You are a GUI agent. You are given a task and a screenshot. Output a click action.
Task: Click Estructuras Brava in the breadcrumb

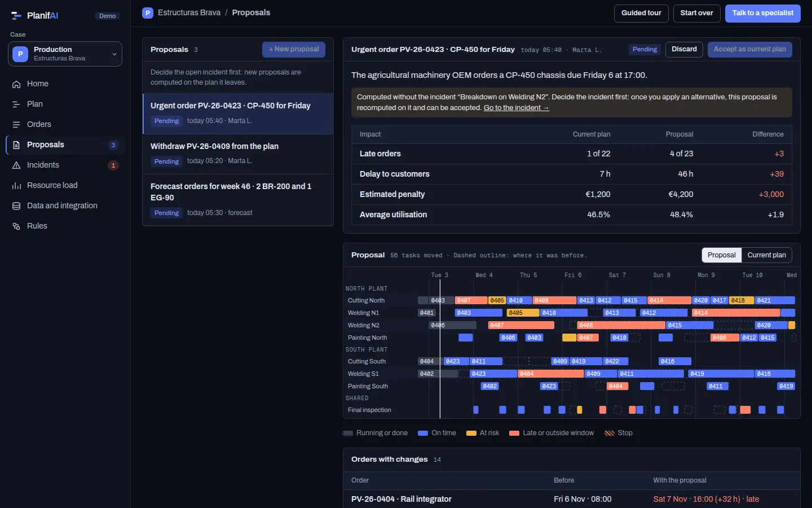point(189,13)
